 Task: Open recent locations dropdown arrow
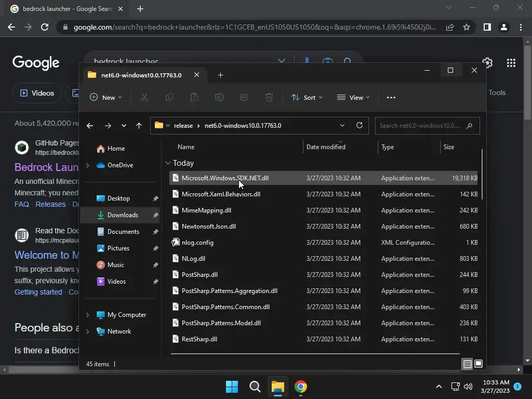point(124,126)
